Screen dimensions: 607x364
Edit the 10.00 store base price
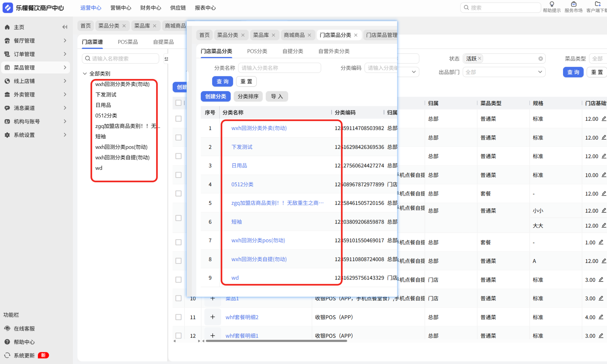click(604, 175)
